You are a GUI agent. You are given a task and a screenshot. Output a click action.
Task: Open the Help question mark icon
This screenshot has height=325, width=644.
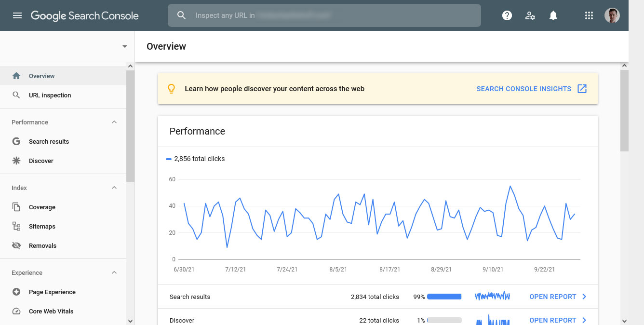[x=507, y=15]
